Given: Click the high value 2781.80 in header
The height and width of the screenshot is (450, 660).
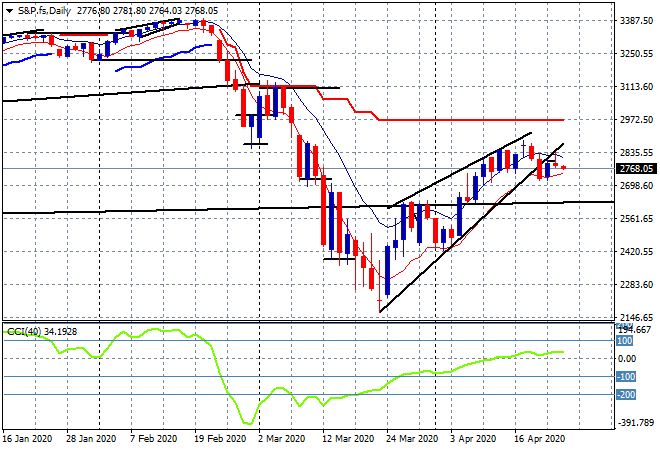Looking at the screenshot, I should tap(129, 11).
